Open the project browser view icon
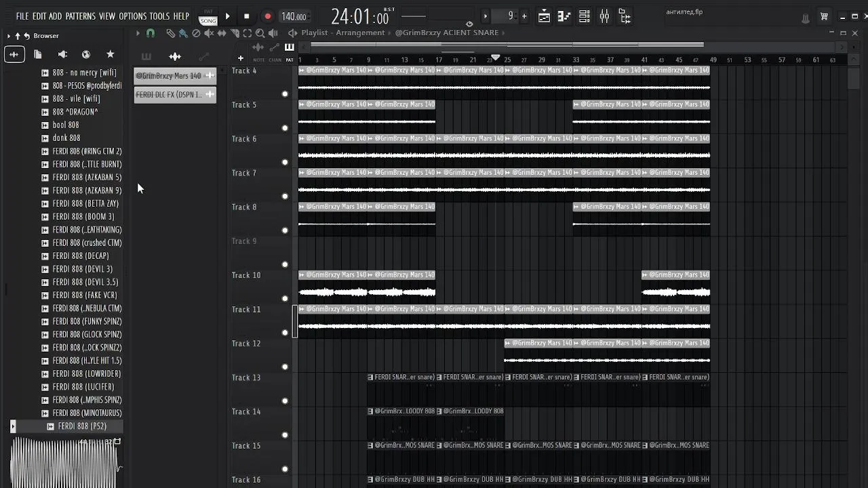 (x=625, y=17)
